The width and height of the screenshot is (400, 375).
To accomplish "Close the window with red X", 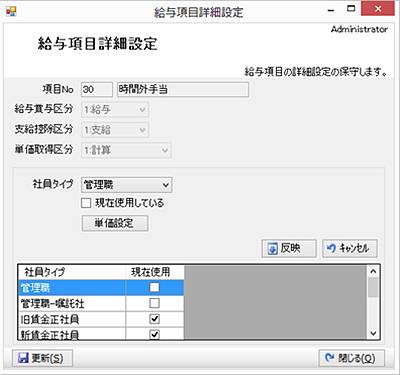I will (x=378, y=9).
